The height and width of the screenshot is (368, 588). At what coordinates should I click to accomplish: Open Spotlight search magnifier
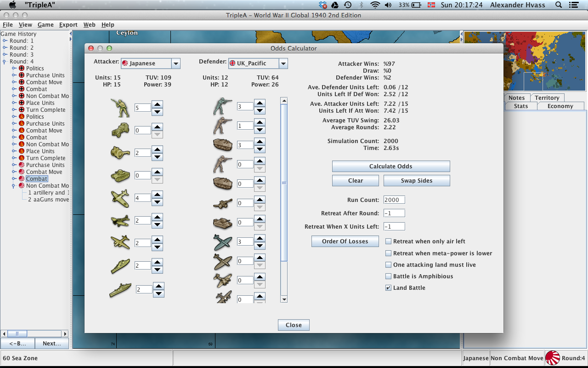[x=559, y=5]
